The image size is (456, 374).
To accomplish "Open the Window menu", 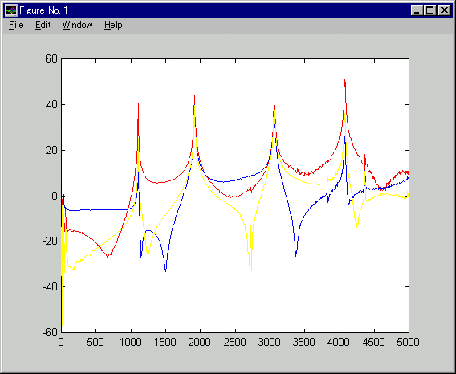I will [77, 25].
